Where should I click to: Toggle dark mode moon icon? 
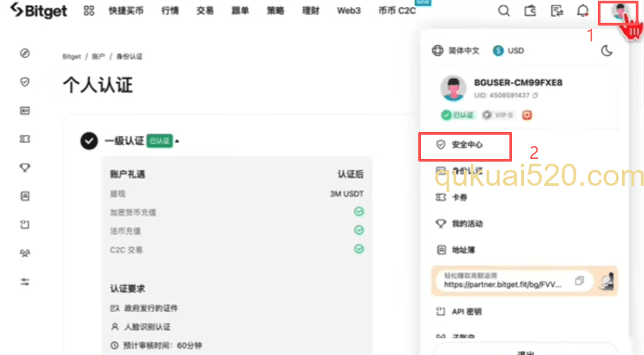pyautogui.click(x=607, y=50)
